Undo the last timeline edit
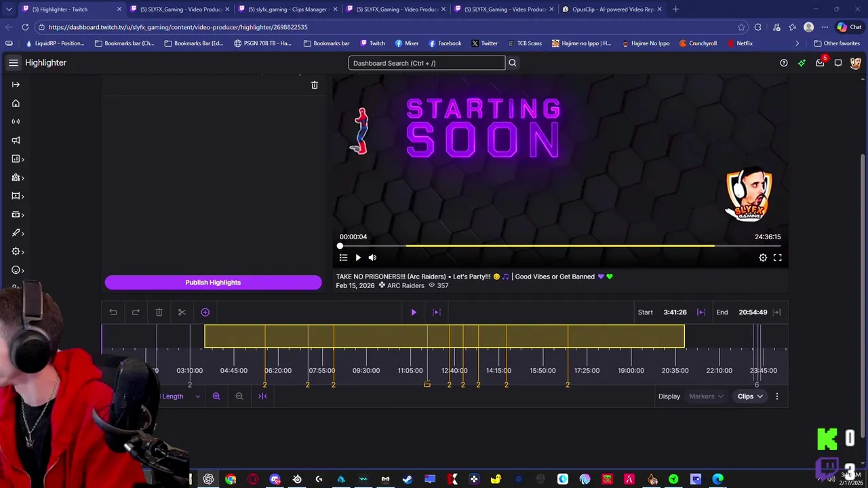The width and height of the screenshot is (868, 488). click(x=113, y=312)
